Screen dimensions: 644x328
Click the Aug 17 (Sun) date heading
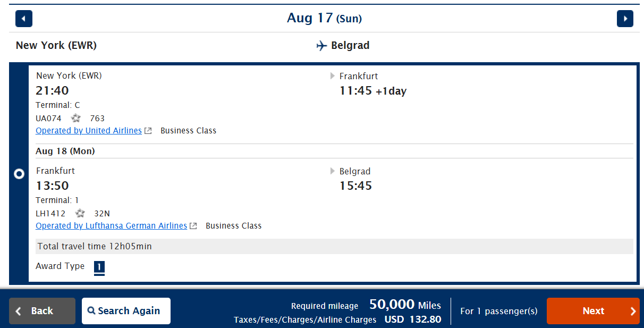click(324, 18)
